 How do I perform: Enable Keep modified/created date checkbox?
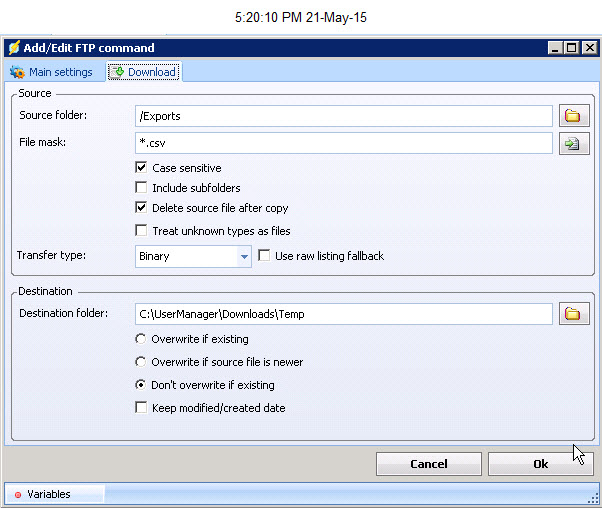141,407
